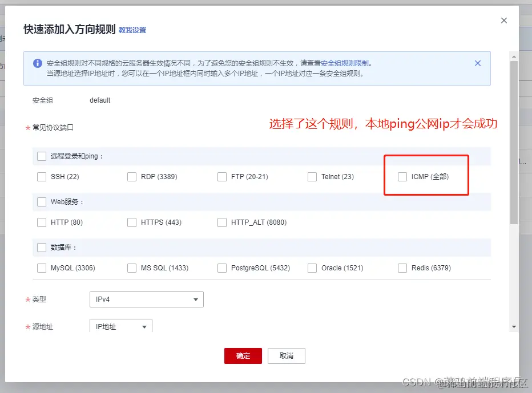This screenshot has height=393, width=532.
Task: Tick the MS SQL (1433) checkbox
Action: pos(132,268)
